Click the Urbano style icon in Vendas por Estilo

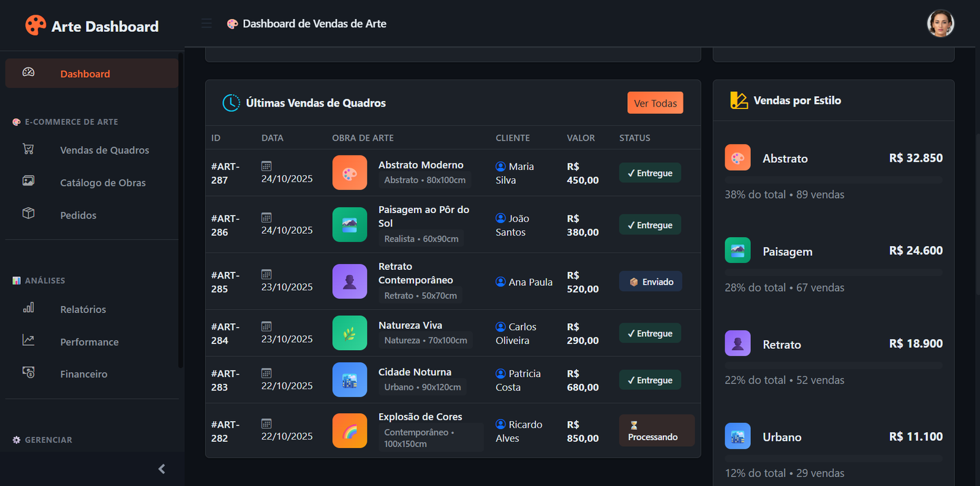(737, 436)
